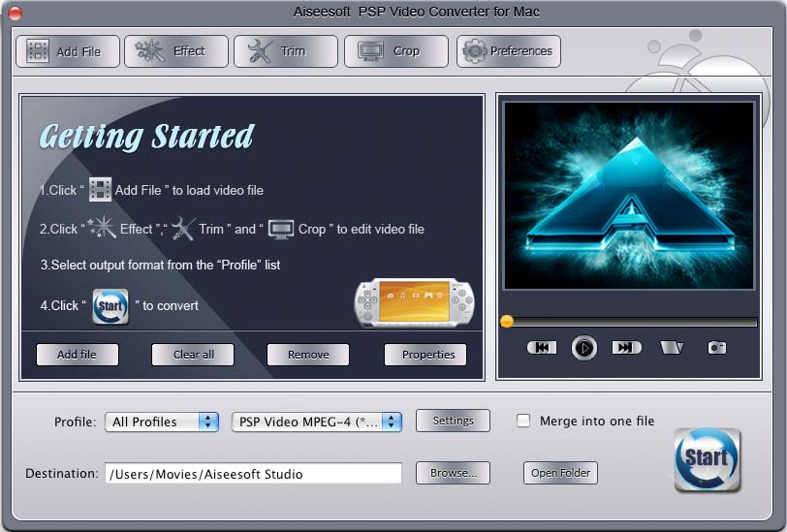787x532 pixels.
Task: Open the Effect editing tool
Action: click(x=176, y=51)
